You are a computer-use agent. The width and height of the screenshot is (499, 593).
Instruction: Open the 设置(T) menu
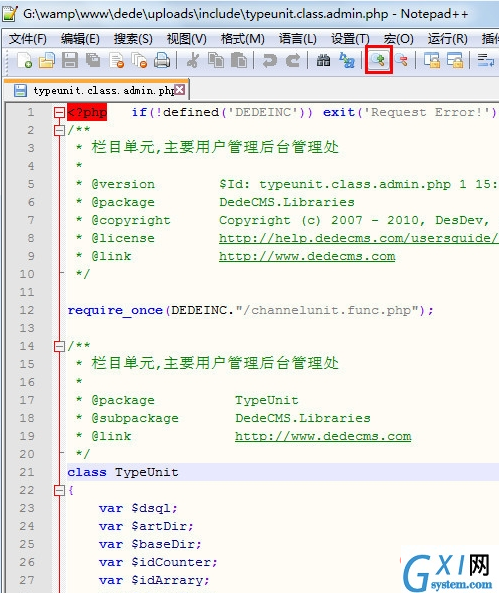coord(350,39)
